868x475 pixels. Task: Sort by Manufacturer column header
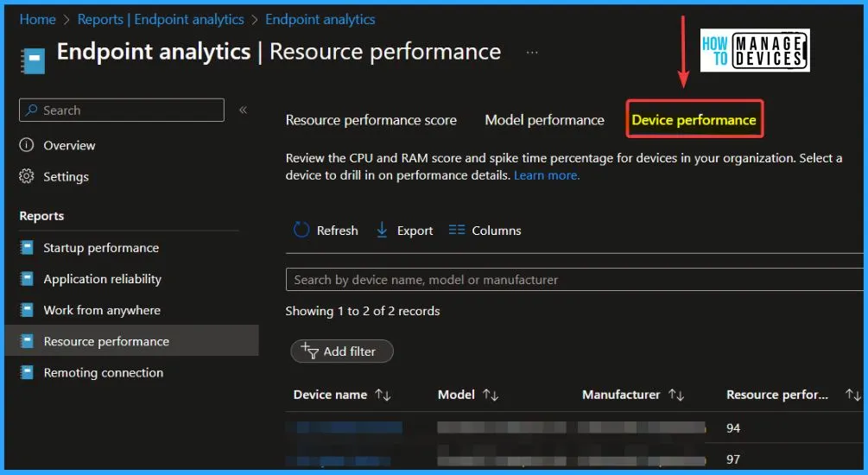point(621,395)
